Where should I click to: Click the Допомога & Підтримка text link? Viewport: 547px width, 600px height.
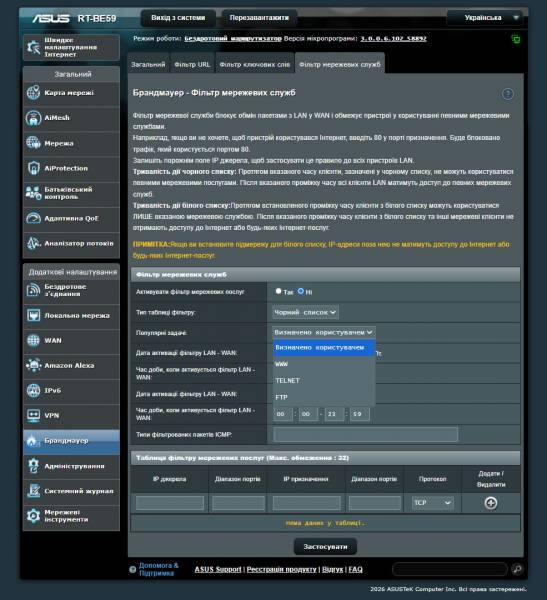(158, 569)
